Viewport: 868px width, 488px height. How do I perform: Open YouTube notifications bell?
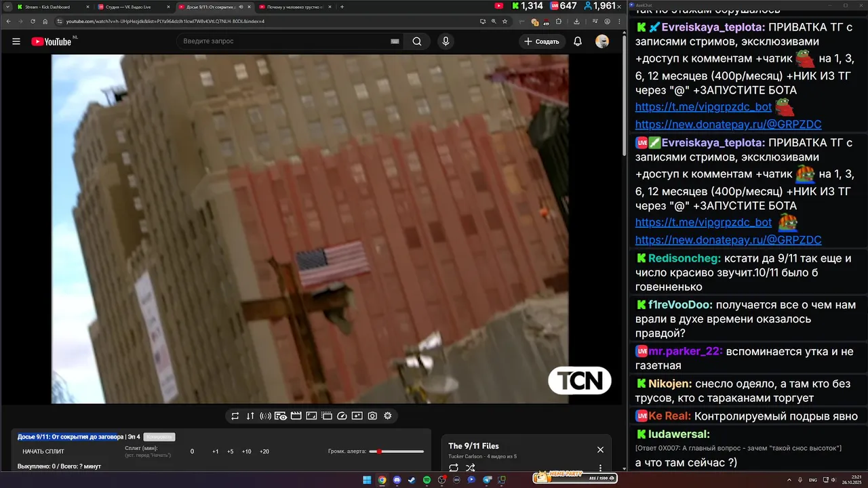pyautogui.click(x=578, y=41)
